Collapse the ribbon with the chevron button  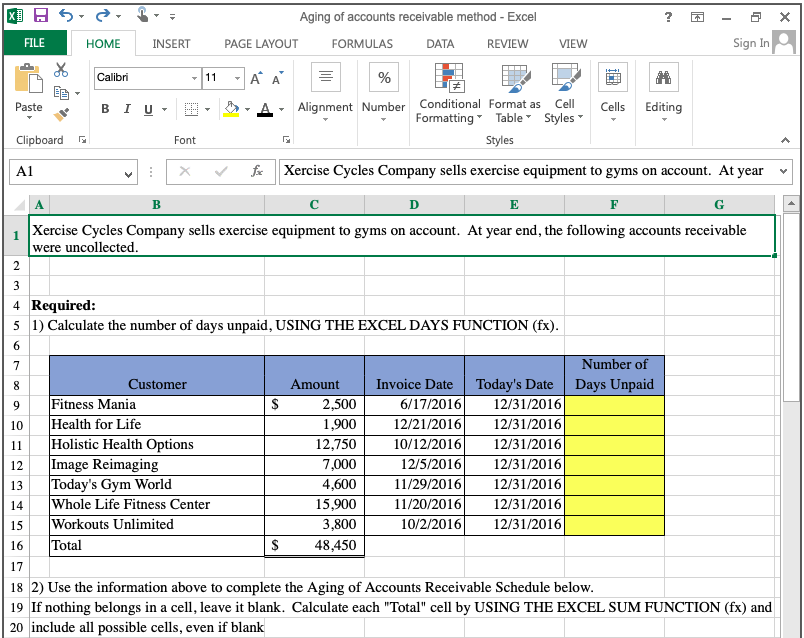(x=784, y=140)
